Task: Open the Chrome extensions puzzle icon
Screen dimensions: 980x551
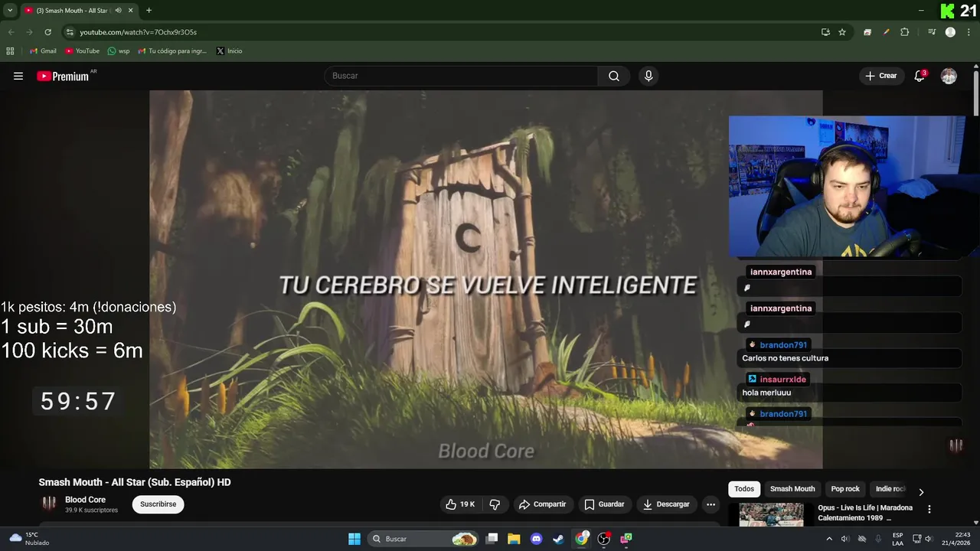Action: (x=904, y=32)
